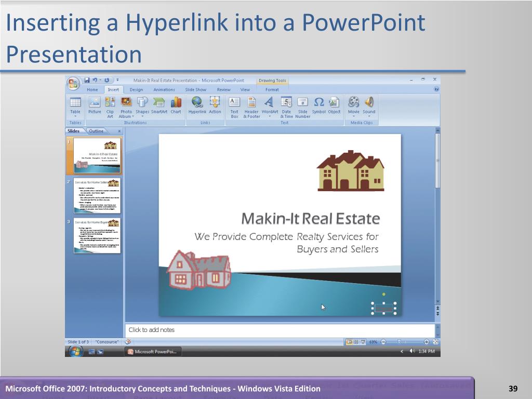Screen dimensions: 532x399
Task: Open Header & Footer dialog
Action: coord(252,107)
